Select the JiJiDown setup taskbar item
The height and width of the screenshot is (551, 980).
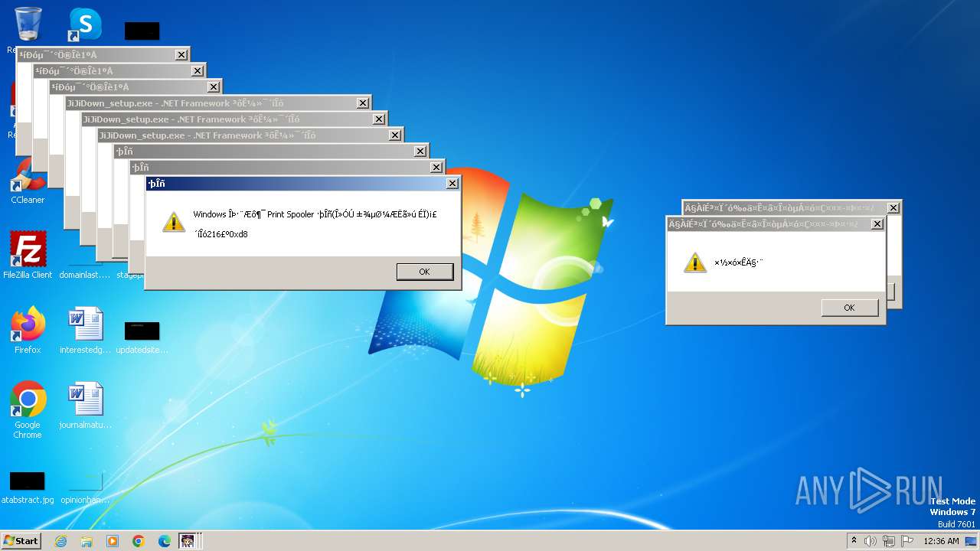tap(188, 541)
